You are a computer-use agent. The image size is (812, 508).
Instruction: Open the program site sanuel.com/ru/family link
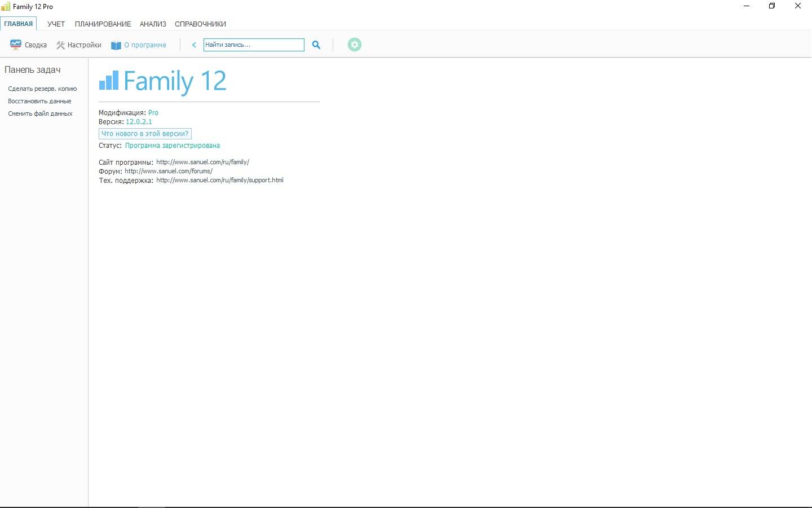(202, 162)
